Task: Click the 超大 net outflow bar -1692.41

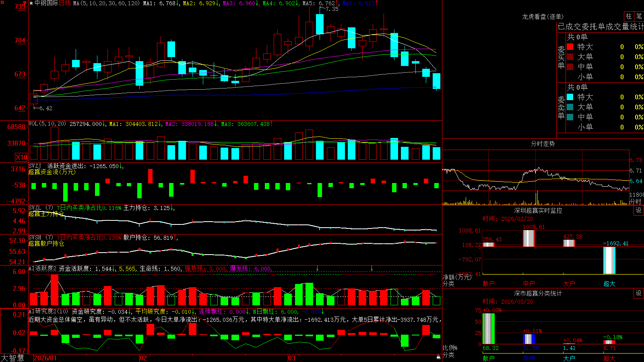Action: click(x=609, y=260)
